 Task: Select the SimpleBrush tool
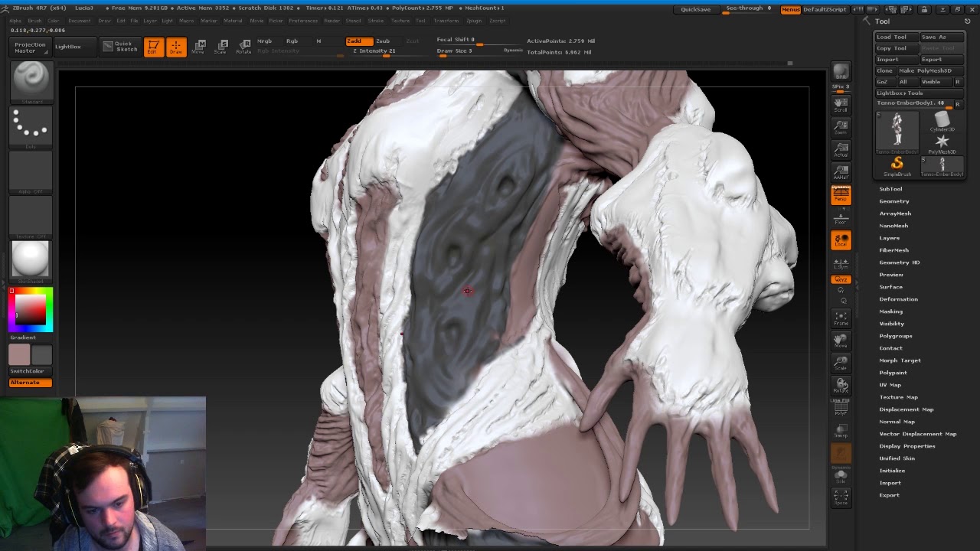point(897,166)
